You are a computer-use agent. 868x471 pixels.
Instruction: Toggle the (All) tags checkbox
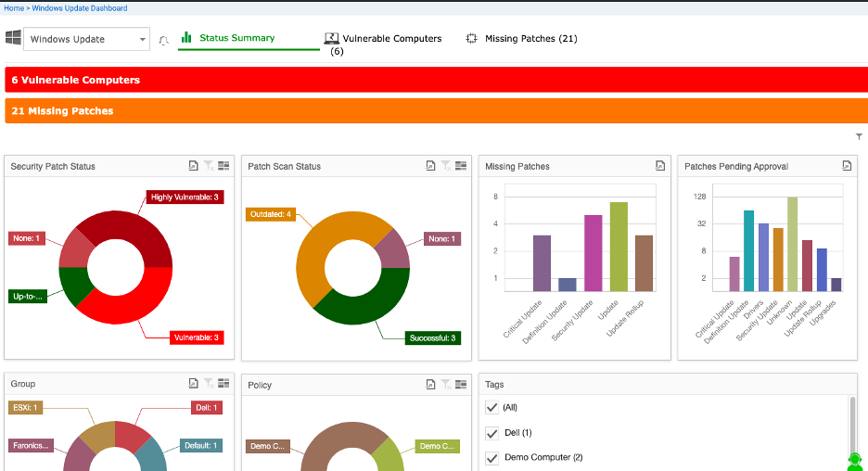coord(491,407)
